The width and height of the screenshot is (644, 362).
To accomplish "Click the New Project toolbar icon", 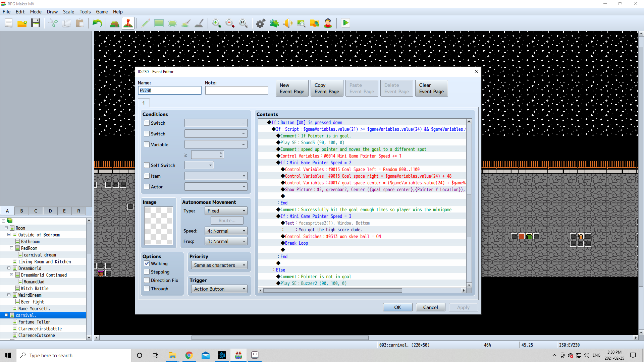I will pyautogui.click(x=9, y=23).
